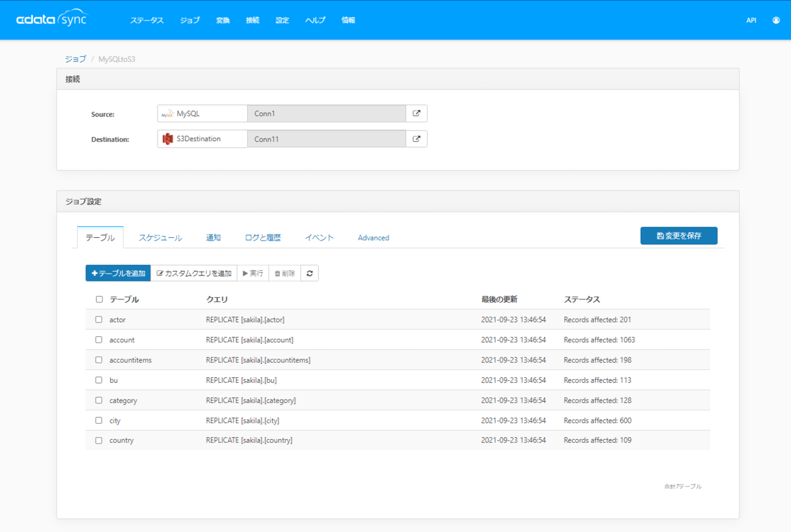Open the Conn1 external link icon
The width and height of the screenshot is (791, 532).
pyautogui.click(x=417, y=113)
